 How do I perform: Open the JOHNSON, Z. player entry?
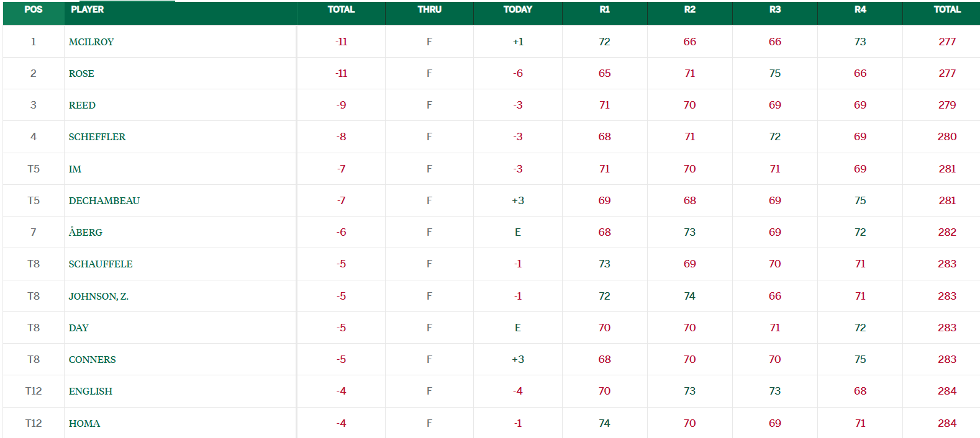pyautogui.click(x=99, y=296)
